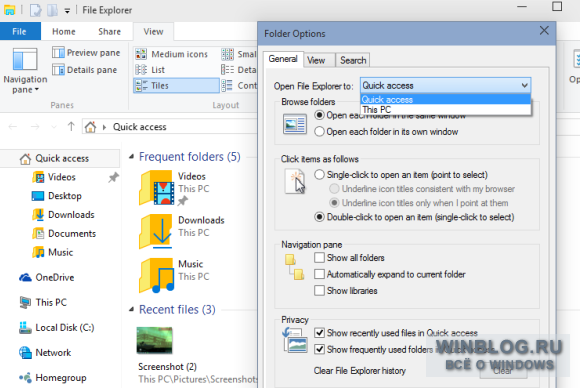Select Double-click to open an item
The width and height of the screenshot is (580, 388).
click(320, 217)
